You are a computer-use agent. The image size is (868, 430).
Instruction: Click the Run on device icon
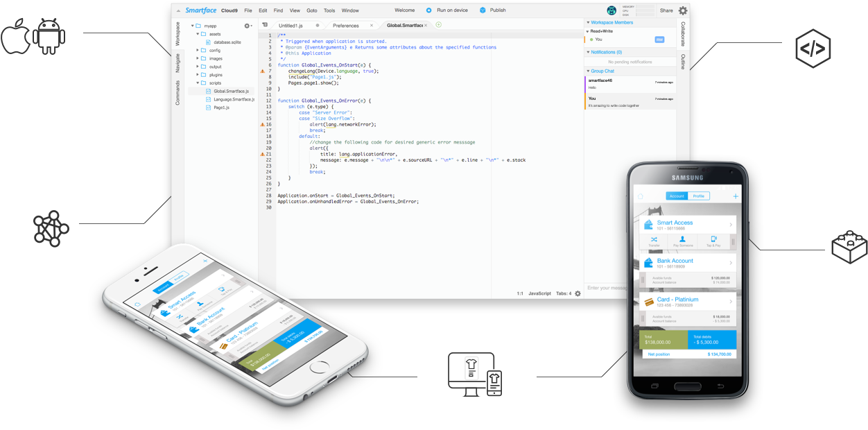[x=429, y=10]
